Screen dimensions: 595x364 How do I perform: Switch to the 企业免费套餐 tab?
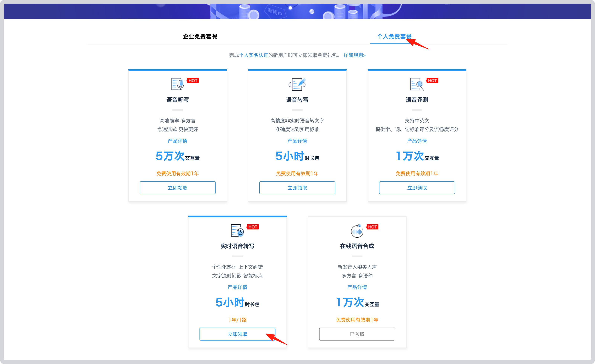(200, 37)
